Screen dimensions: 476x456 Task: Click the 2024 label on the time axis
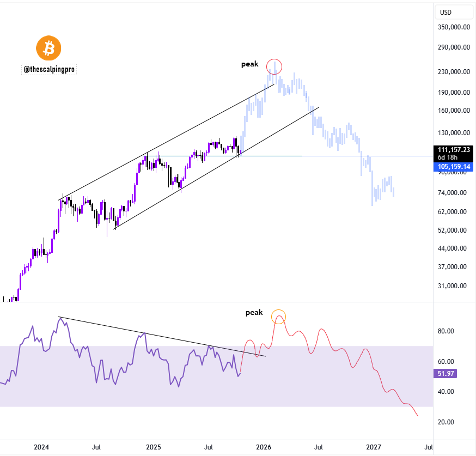[41, 447]
